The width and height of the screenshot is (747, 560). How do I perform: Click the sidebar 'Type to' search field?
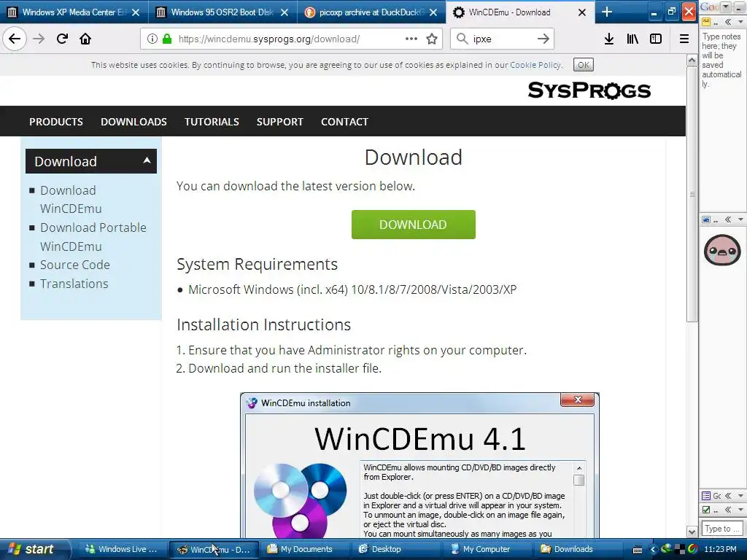(x=722, y=528)
